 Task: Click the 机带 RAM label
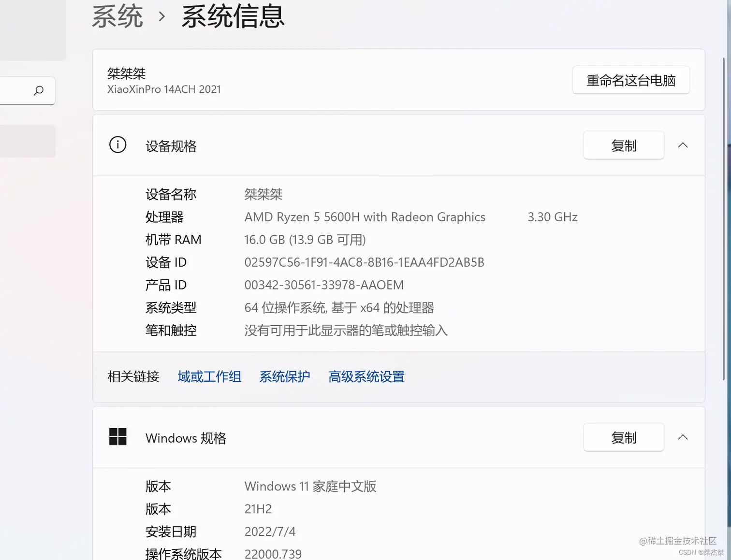coord(174,240)
